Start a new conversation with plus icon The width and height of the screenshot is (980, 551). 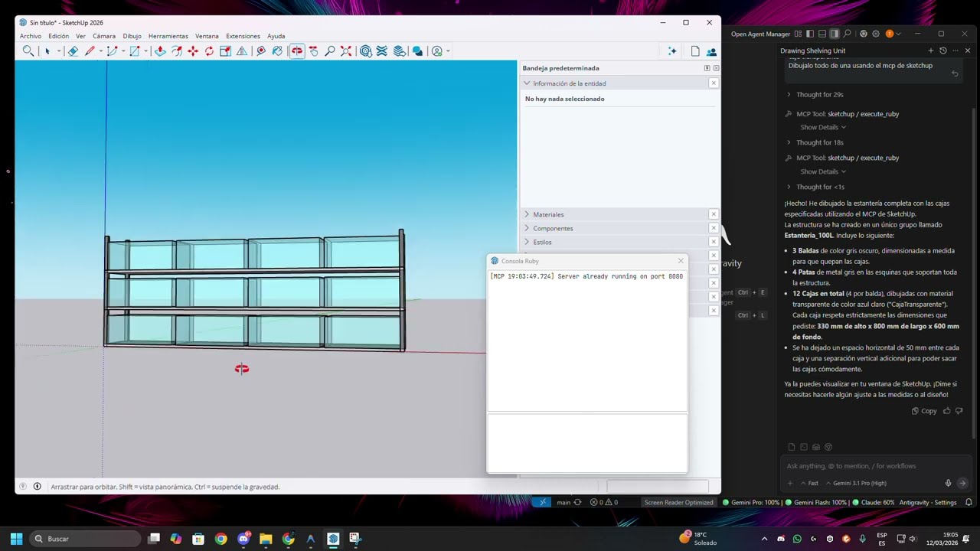[931, 51]
